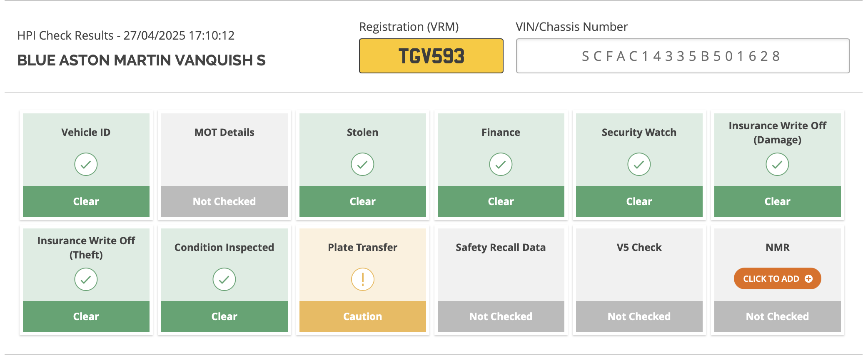The height and width of the screenshot is (356, 868).
Task: Click the plus icon in CLICK TO ADD
Action: [808, 278]
